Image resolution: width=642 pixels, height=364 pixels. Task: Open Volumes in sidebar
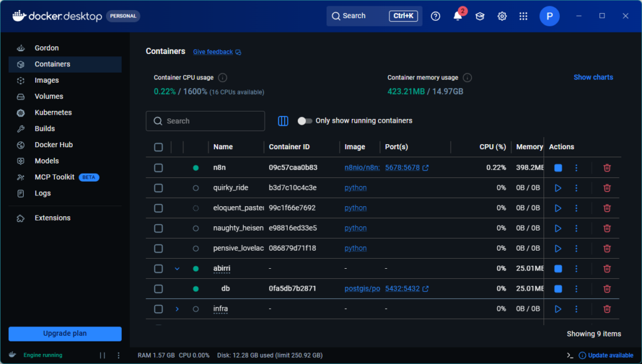pos(65,96)
